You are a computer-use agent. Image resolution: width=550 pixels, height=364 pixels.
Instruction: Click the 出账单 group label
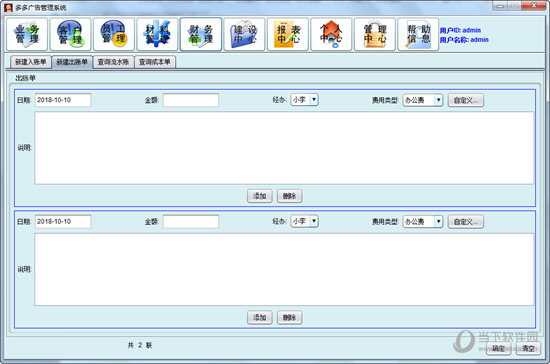click(x=25, y=78)
